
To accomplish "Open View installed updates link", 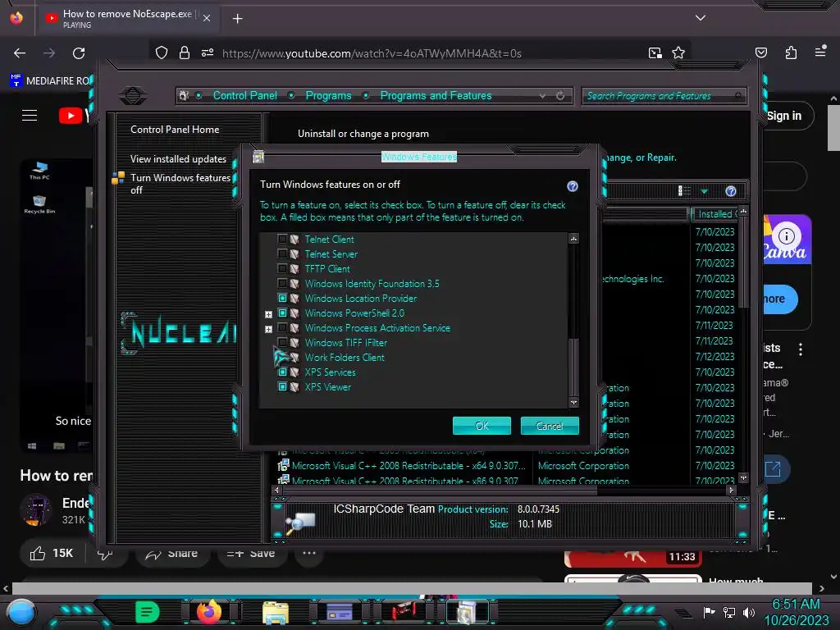I will [x=178, y=159].
